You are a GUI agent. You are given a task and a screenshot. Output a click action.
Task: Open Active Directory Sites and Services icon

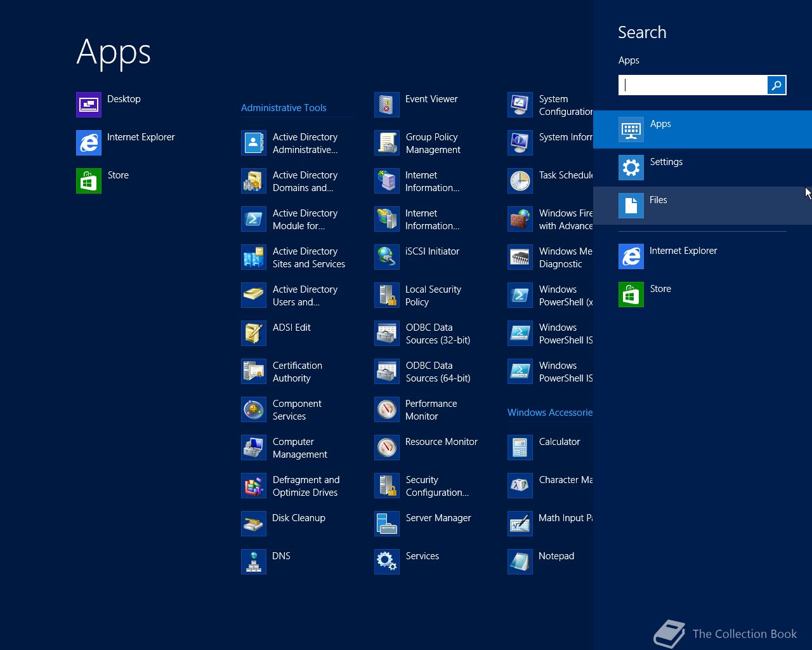coord(254,257)
